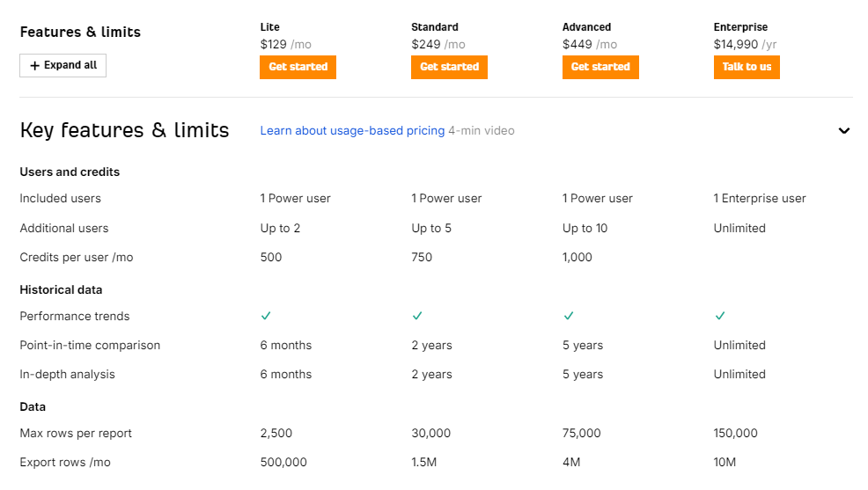Click the Expand all button

63,65
